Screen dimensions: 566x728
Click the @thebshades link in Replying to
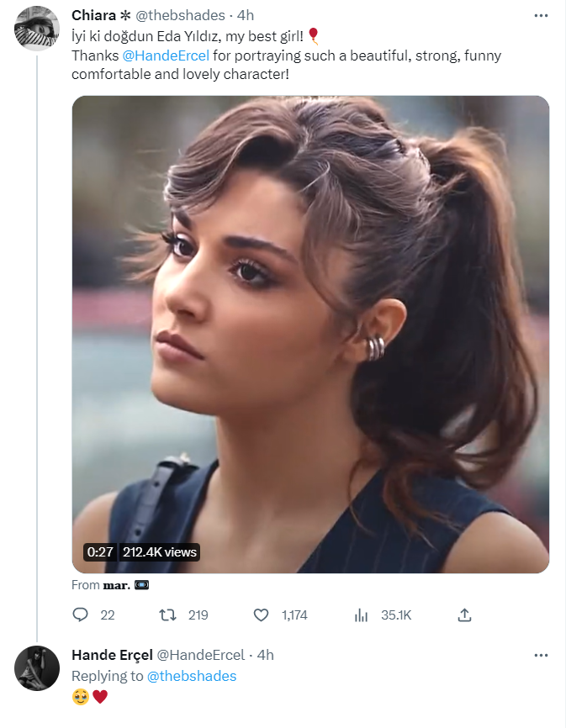coord(192,676)
